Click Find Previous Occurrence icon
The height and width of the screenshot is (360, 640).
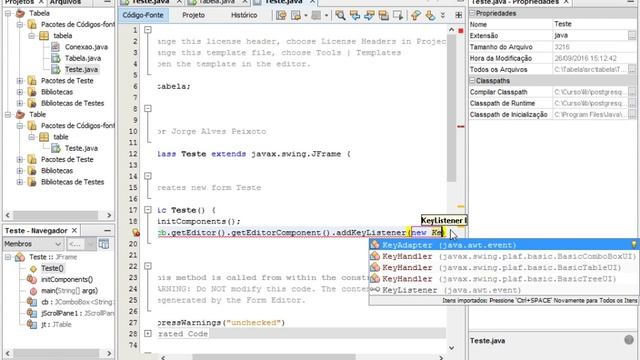355,16
